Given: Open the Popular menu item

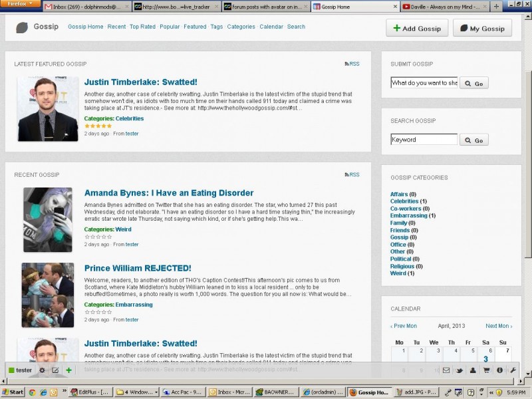Looking at the screenshot, I should click(170, 27).
